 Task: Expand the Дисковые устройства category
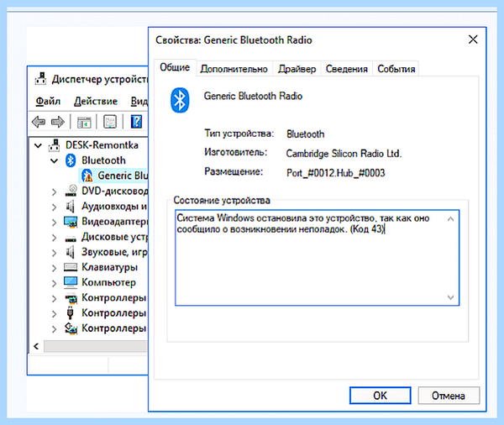click(x=54, y=238)
